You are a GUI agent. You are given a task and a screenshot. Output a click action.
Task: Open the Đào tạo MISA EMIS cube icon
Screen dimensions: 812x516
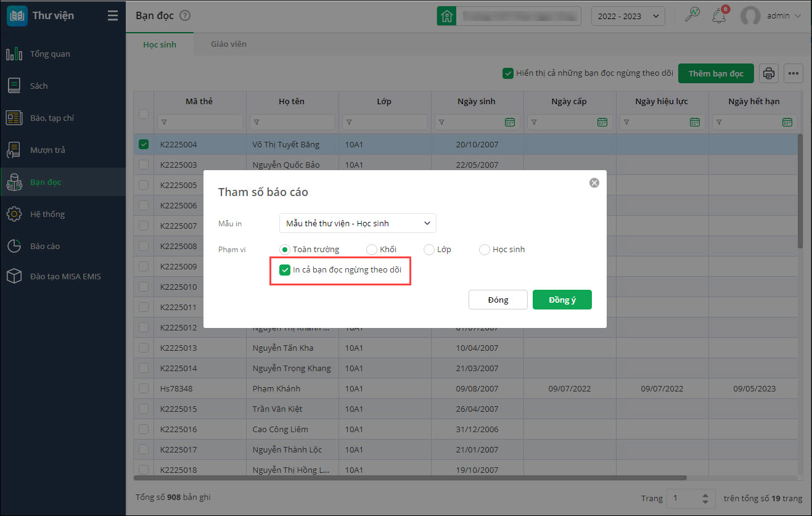click(x=14, y=276)
